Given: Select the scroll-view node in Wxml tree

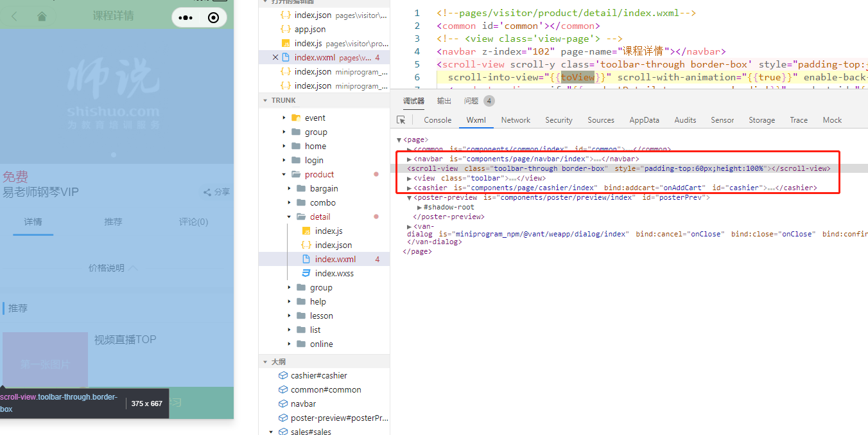Looking at the screenshot, I should click(619, 168).
